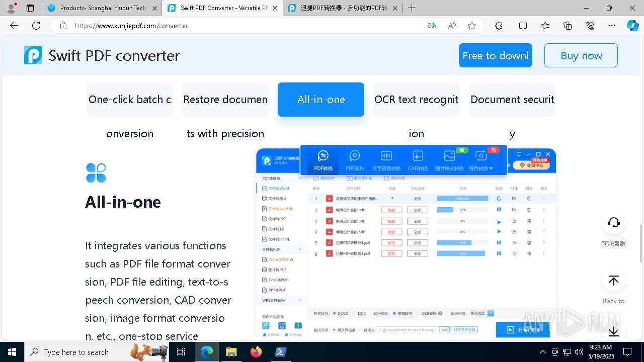This screenshot has height=362, width=644.
Task: Open Browser essentials heart icon
Action: (590, 26)
